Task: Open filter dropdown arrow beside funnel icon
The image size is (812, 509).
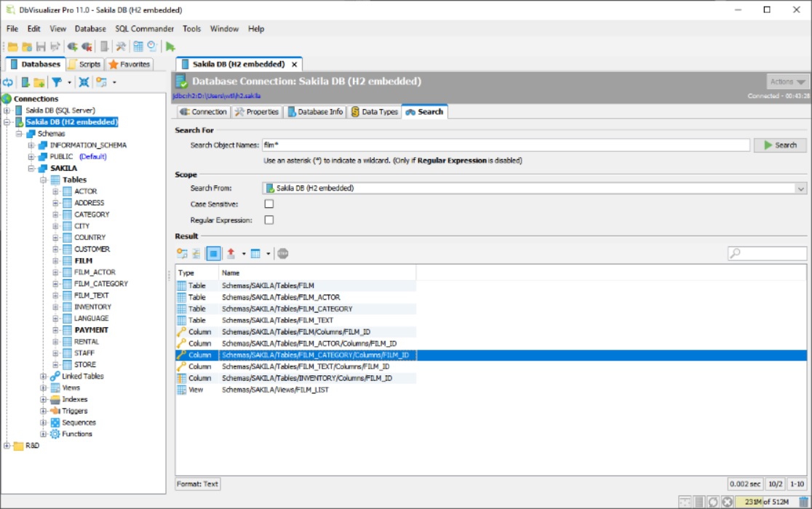Action: (x=69, y=82)
